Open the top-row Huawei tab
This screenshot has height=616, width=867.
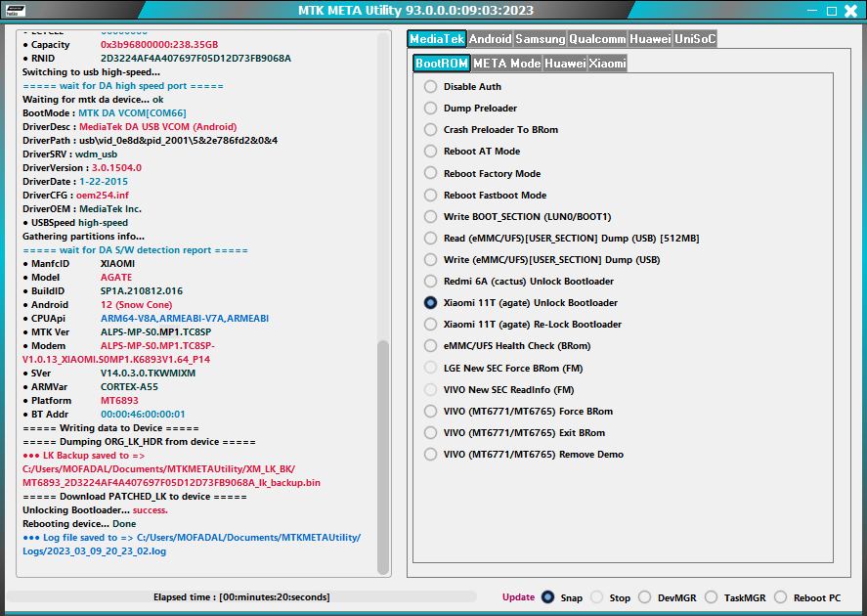(650, 39)
